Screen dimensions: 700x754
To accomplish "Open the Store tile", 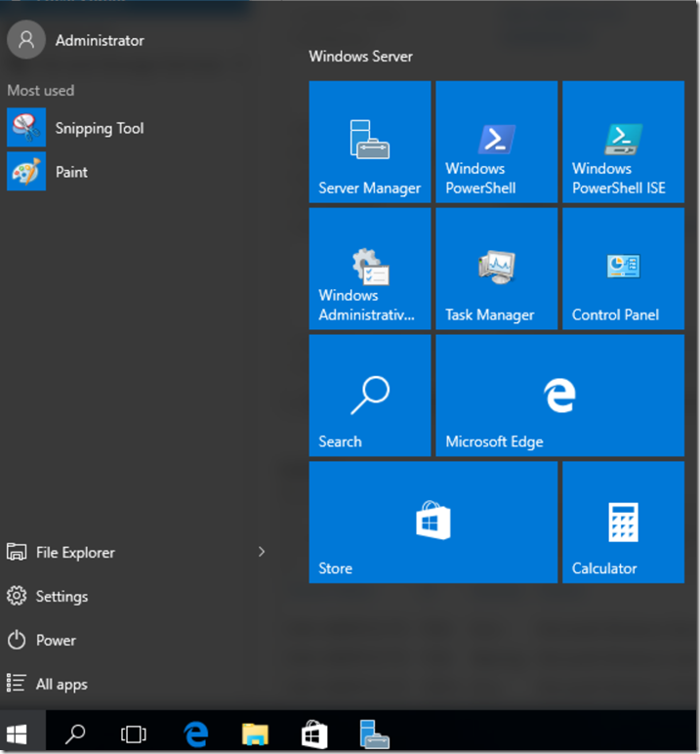I will pos(433,523).
